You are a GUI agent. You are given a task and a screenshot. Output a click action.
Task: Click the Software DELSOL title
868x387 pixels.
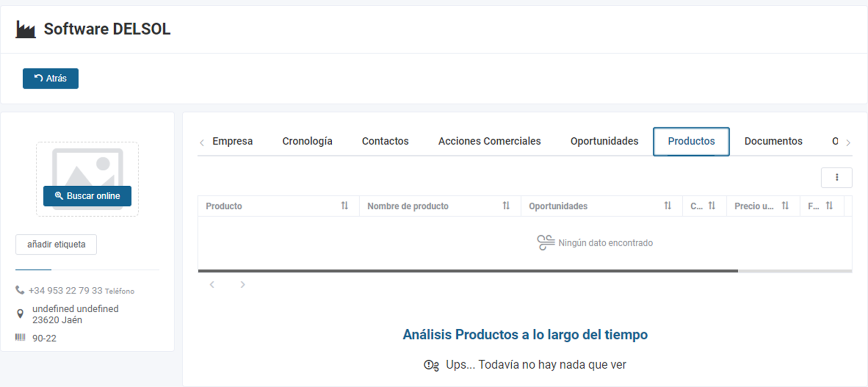tap(107, 29)
